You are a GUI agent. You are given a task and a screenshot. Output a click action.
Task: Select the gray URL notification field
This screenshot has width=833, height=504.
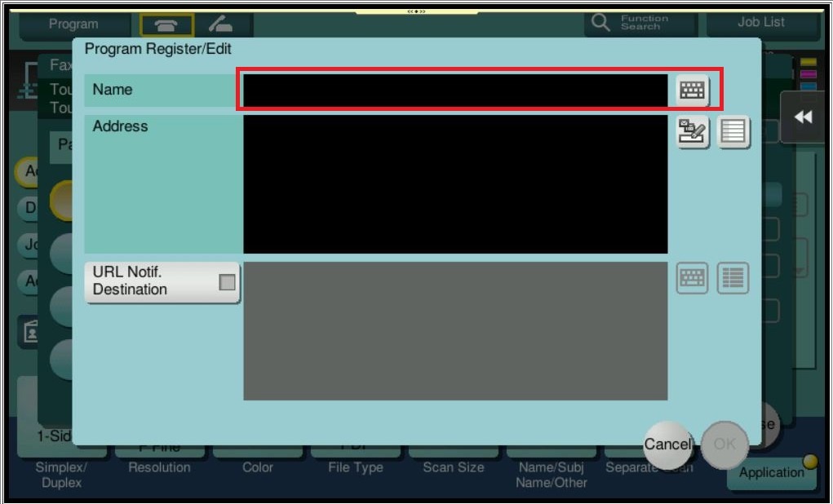tap(455, 331)
